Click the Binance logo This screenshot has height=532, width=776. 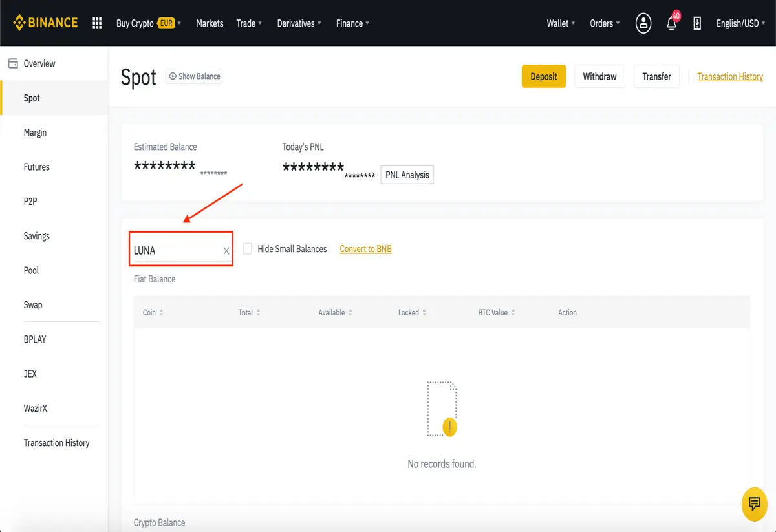(45, 23)
